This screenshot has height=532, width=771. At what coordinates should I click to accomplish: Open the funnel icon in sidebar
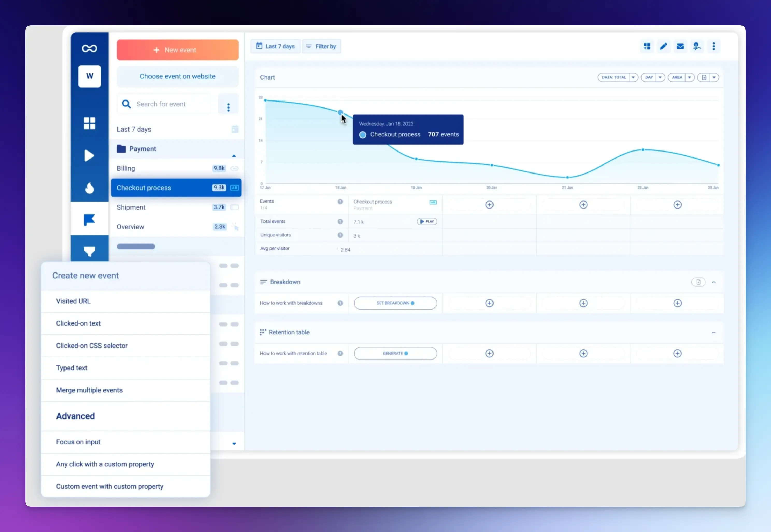click(89, 251)
